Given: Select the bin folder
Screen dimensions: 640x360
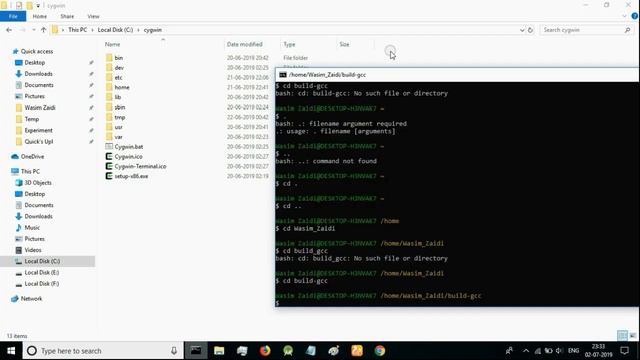Looking at the screenshot, I should point(118,58).
